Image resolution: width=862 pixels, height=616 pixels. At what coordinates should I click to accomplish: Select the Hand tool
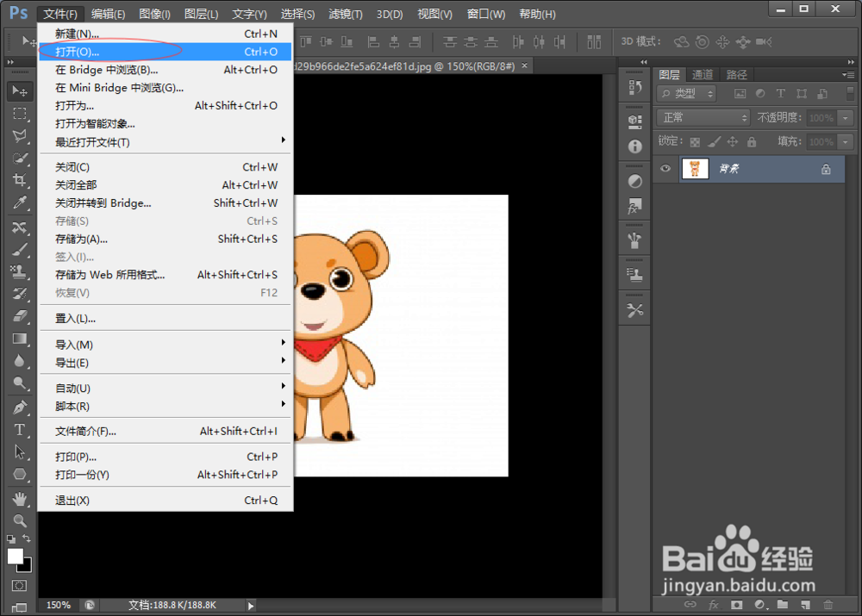20,499
